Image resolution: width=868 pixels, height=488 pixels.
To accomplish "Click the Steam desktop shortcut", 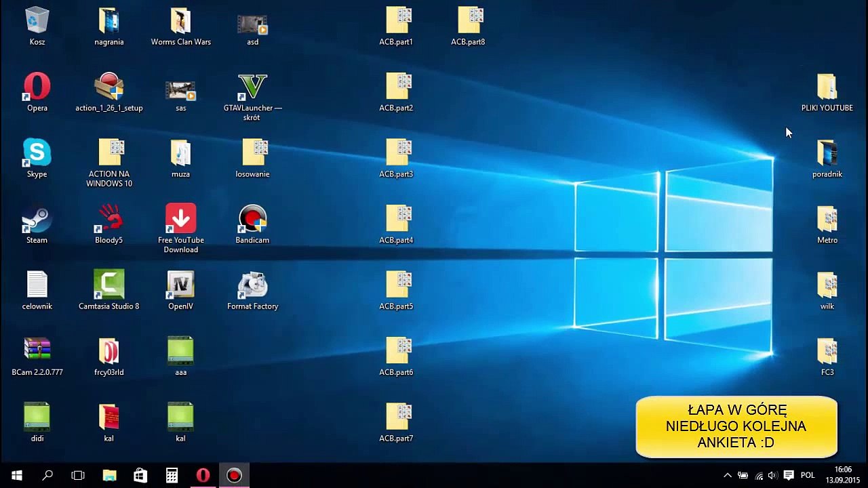I will point(37,219).
